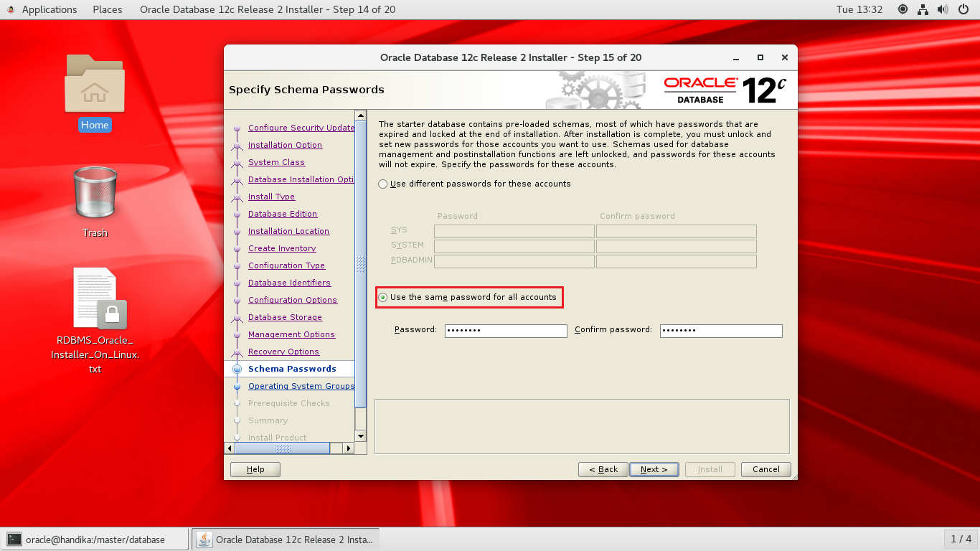Open the Trash desktop icon
The image size is (980, 551).
coord(95,192)
